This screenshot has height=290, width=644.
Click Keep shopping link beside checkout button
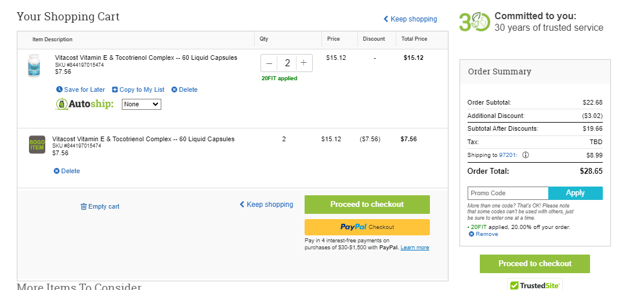point(266,205)
